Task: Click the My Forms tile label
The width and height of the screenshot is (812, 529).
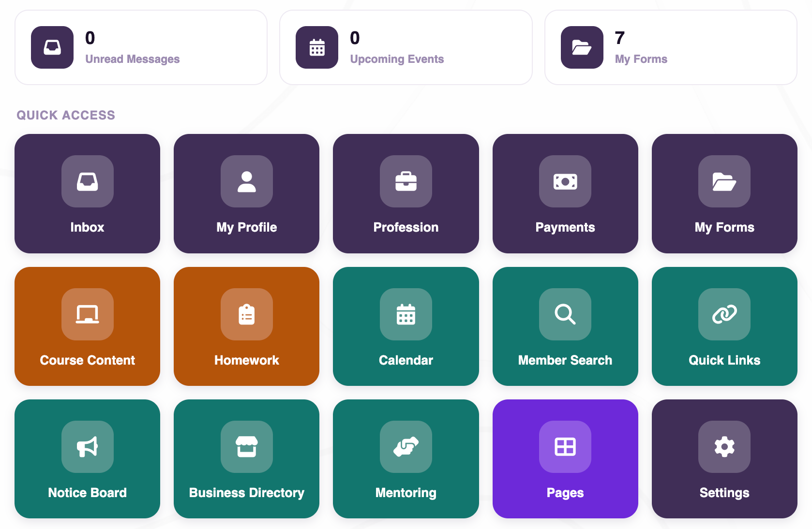Action: 724,227
